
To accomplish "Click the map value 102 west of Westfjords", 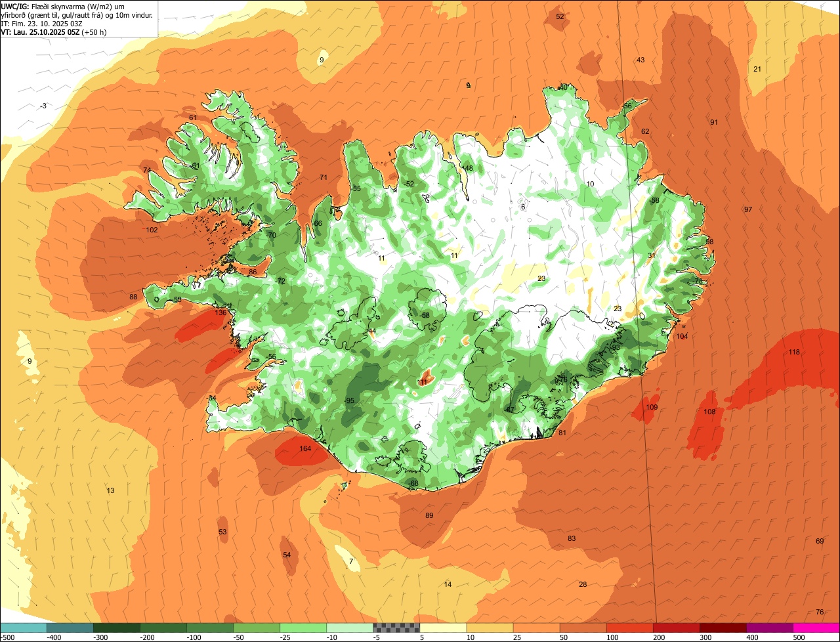I will coord(152,230).
